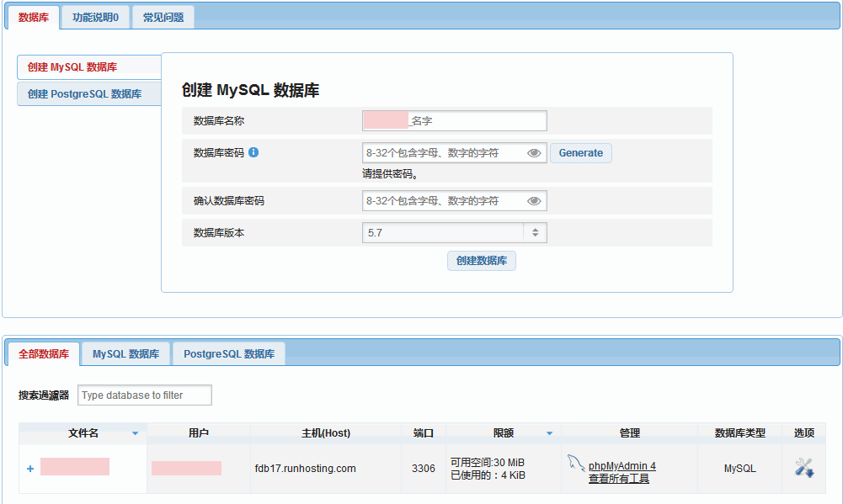Click the 选项 column header

[x=803, y=433]
